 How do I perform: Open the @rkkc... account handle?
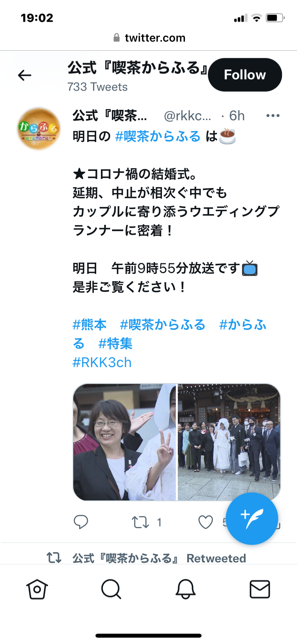(187, 116)
